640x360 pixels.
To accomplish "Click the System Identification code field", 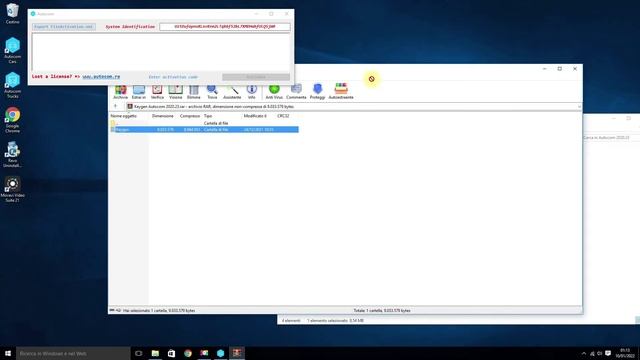I will (x=225, y=27).
